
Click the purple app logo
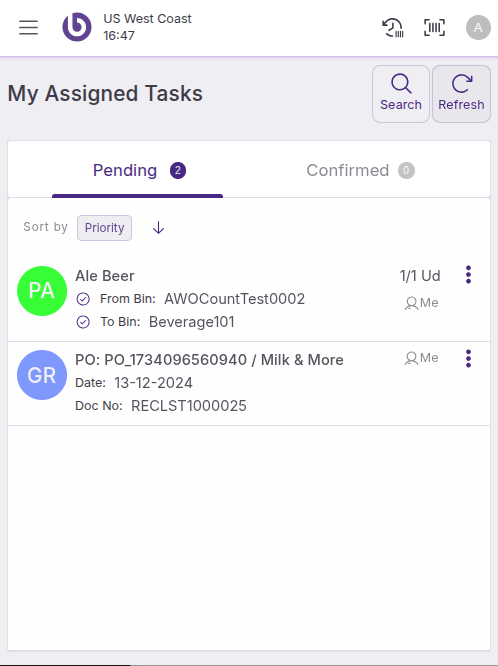pos(77,27)
